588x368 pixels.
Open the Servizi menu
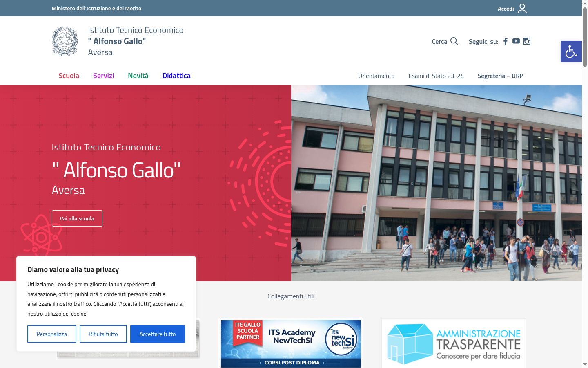tap(103, 76)
